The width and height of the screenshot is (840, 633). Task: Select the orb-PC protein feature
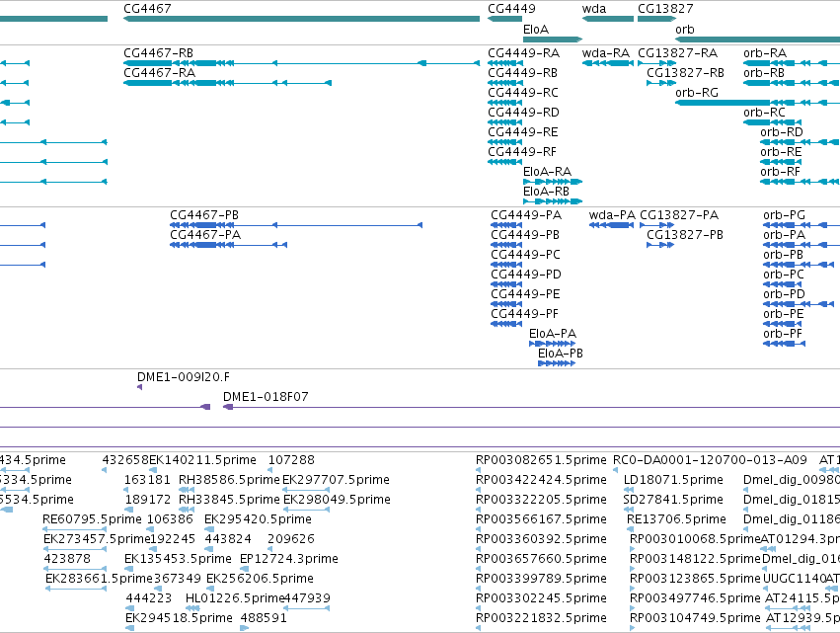[782, 284]
